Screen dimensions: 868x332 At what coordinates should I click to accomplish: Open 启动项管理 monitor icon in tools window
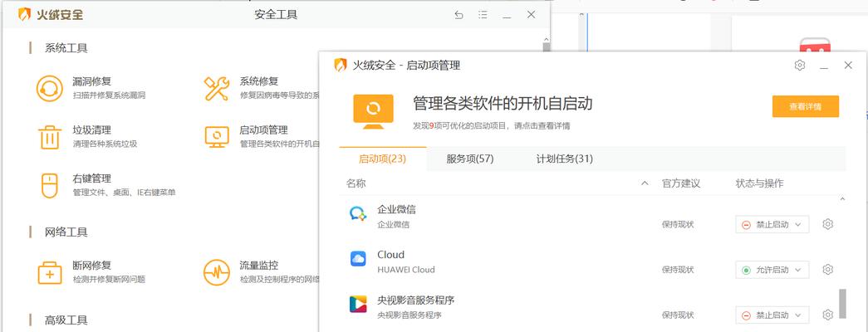click(x=217, y=137)
